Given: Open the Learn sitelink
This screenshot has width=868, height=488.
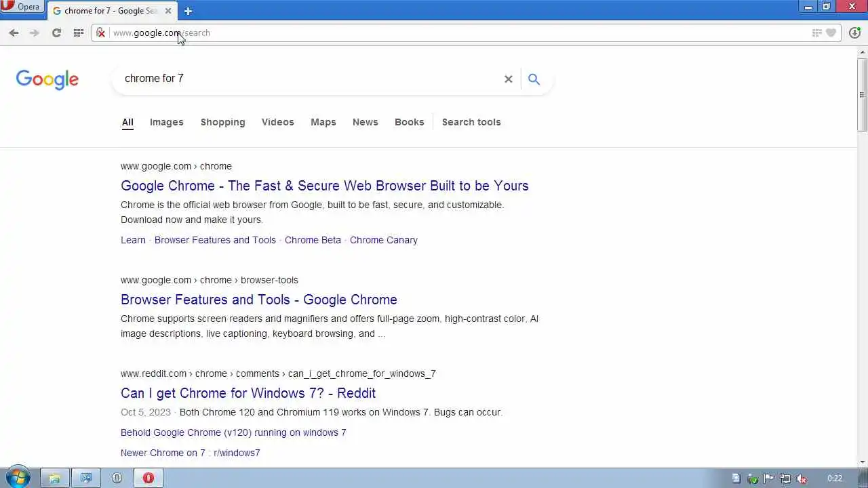Looking at the screenshot, I should point(133,240).
